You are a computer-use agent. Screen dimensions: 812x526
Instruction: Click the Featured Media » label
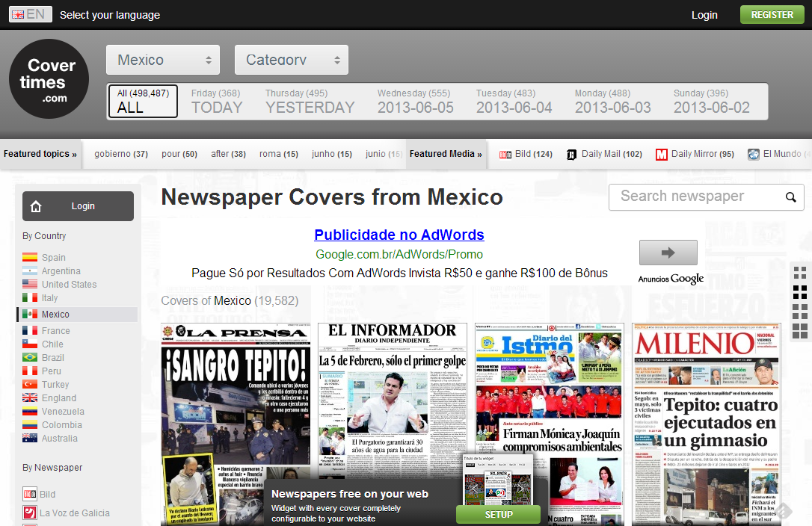(446, 154)
